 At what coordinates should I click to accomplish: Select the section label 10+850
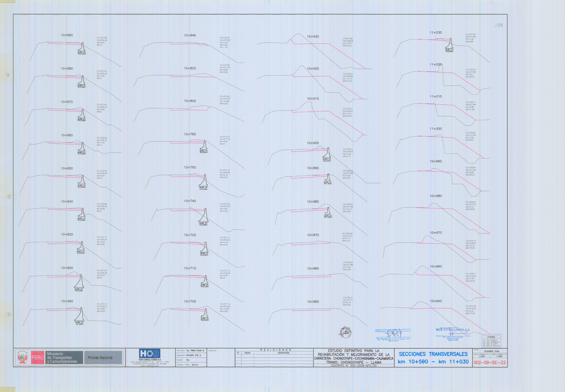coord(313,302)
